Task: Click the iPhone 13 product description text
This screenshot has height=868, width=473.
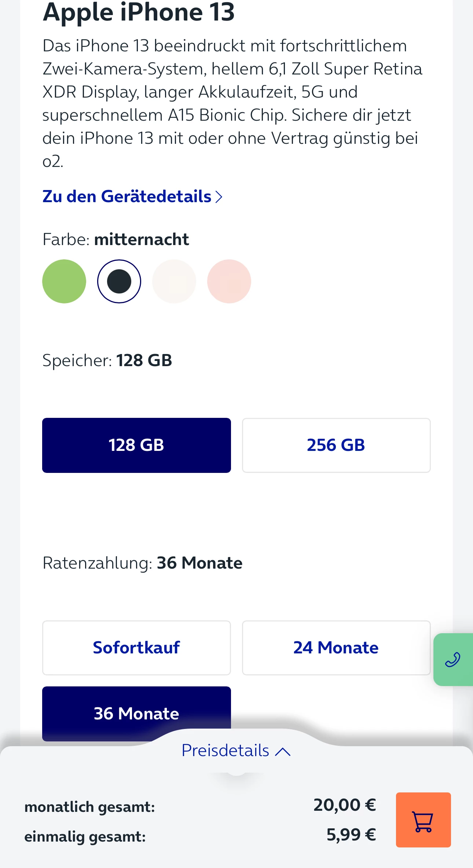Action: coord(232,103)
